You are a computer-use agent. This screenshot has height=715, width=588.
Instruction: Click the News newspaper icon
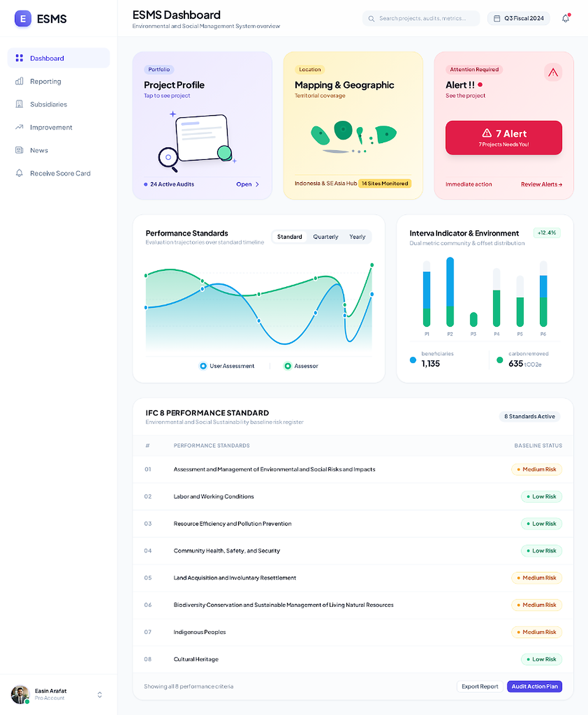(x=19, y=150)
